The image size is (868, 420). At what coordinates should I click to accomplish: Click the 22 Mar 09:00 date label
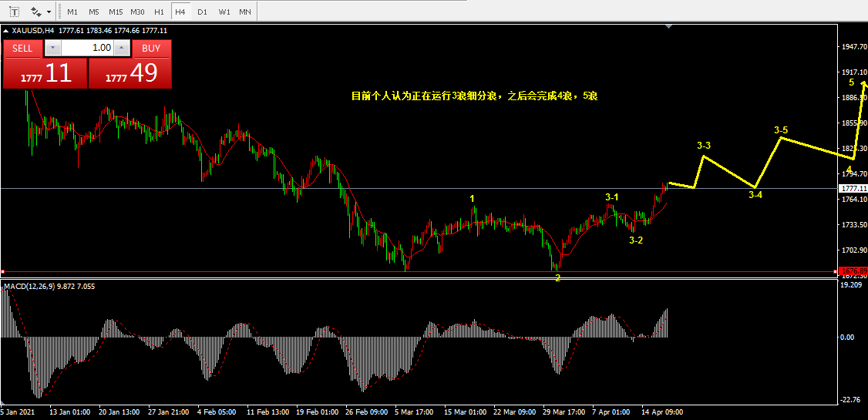click(513, 412)
